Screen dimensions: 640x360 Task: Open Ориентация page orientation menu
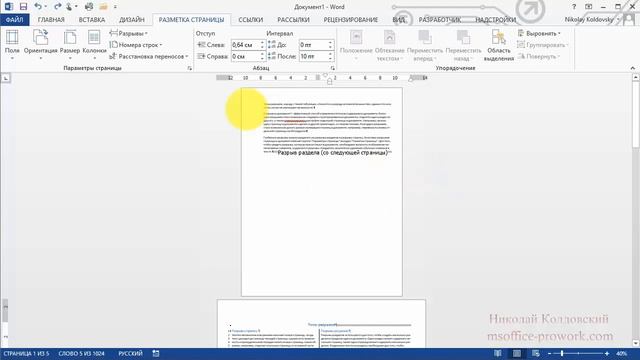pos(40,45)
